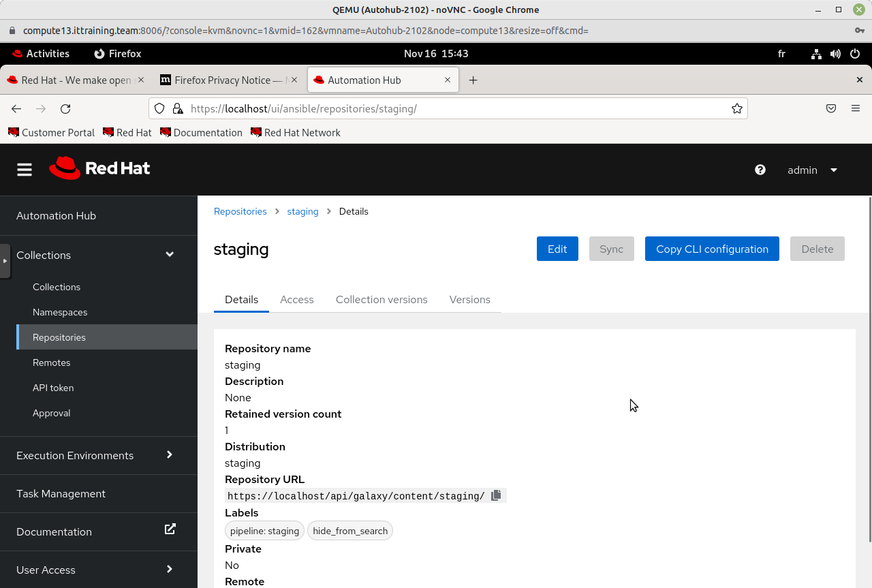Click the power icon in the top bar
The image size is (872, 588).
pyautogui.click(x=855, y=54)
